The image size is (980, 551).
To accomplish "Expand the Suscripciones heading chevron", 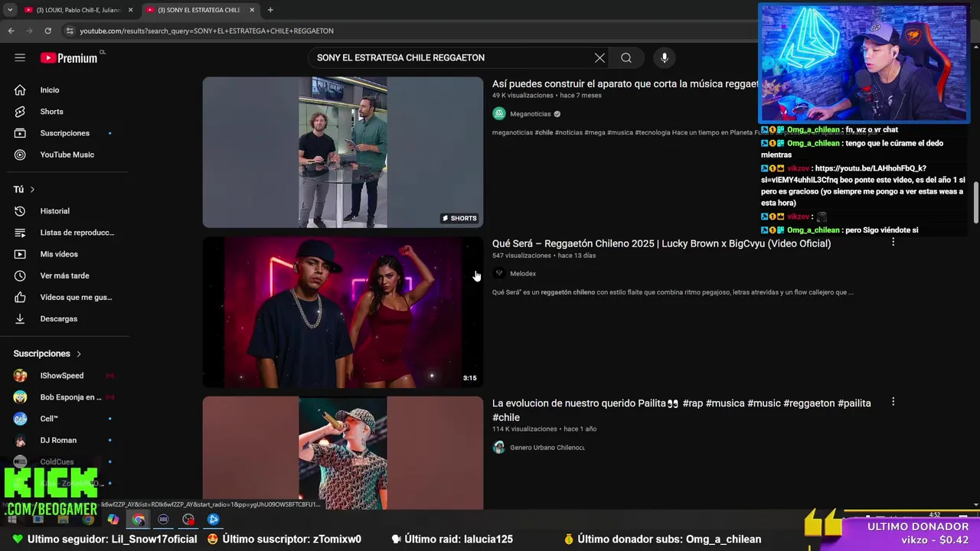I will click(78, 354).
